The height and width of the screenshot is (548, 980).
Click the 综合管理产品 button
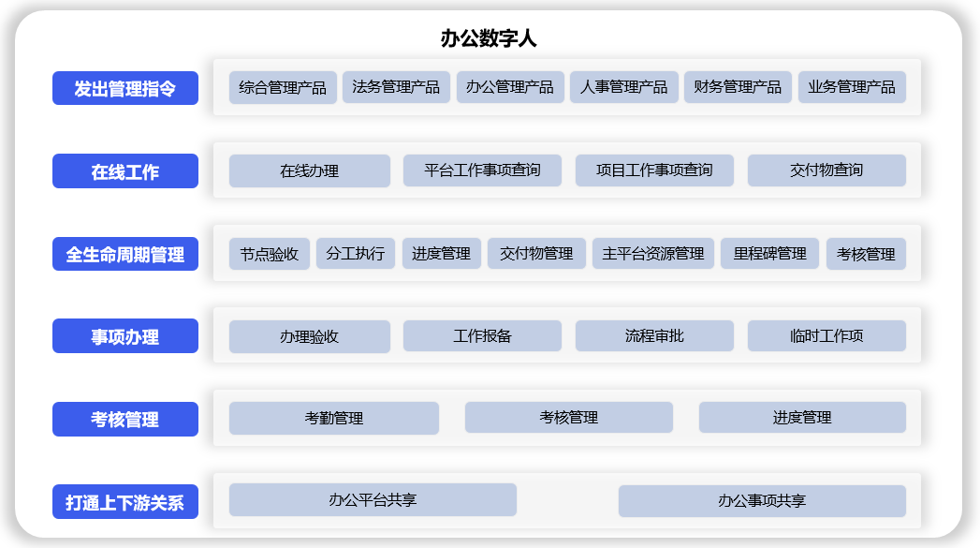tap(283, 87)
